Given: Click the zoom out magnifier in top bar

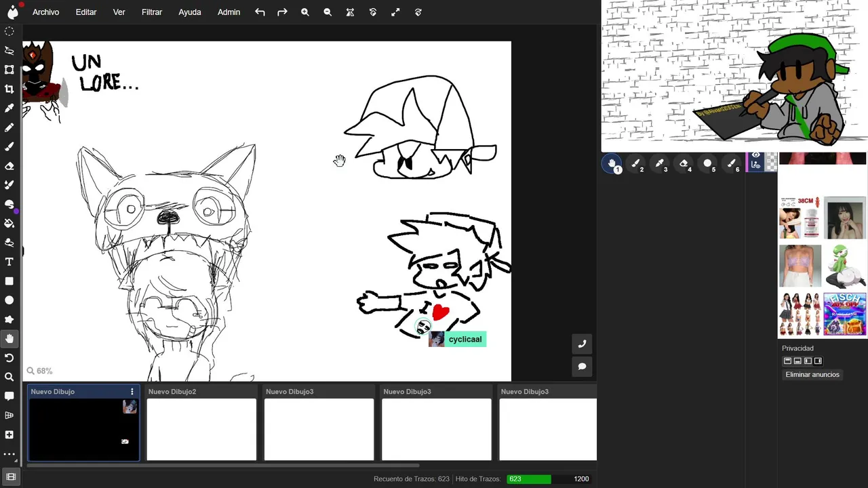Looking at the screenshot, I should coord(328,12).
